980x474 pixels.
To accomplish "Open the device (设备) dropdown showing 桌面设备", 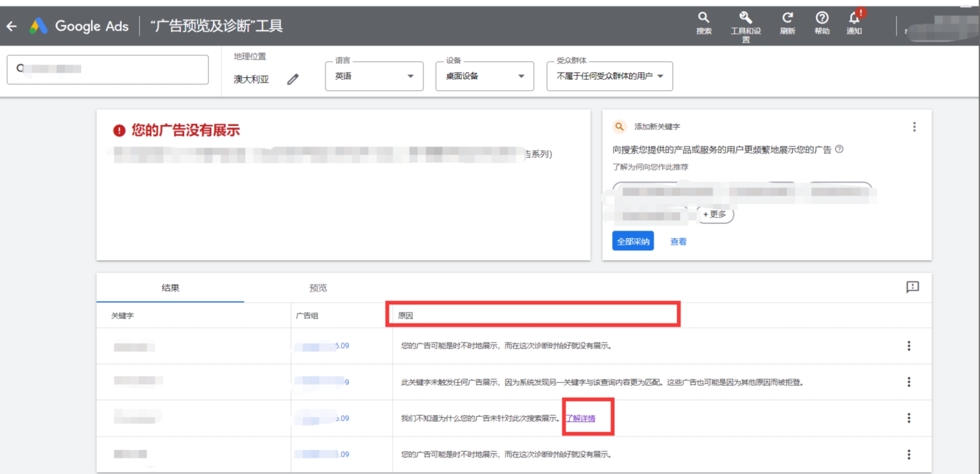I will pyautogui.click(x=484, y=76).
